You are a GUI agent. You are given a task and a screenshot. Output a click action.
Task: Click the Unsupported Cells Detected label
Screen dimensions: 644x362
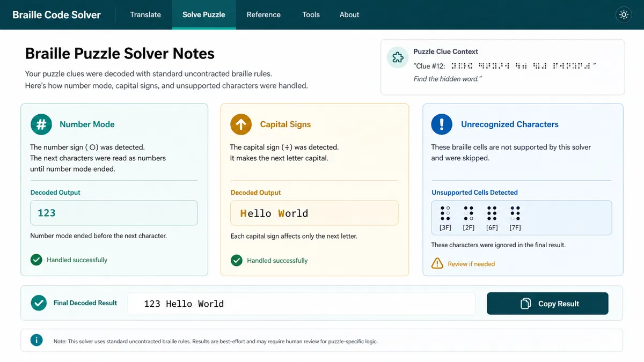[474, 193]
